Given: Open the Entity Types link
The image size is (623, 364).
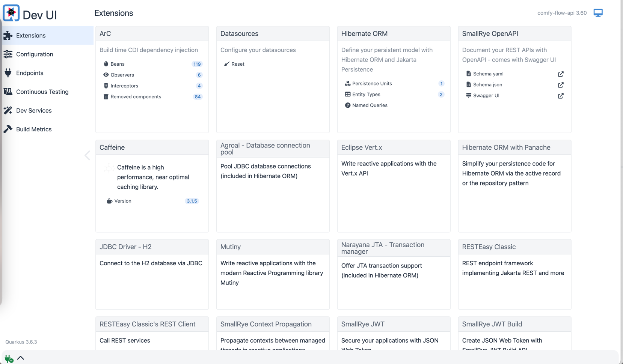Looking at the screenshot, I should (366, 95).
